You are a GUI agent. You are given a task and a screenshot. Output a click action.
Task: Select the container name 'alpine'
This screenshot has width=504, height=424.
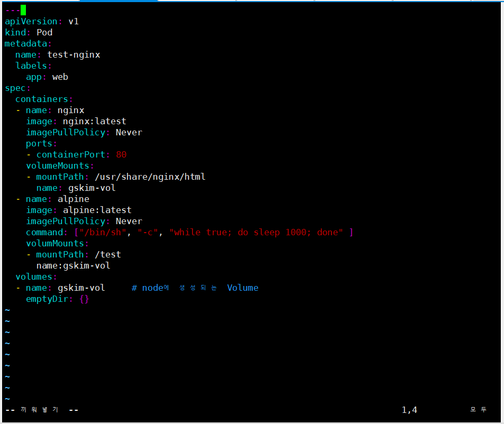coord(74,199)
